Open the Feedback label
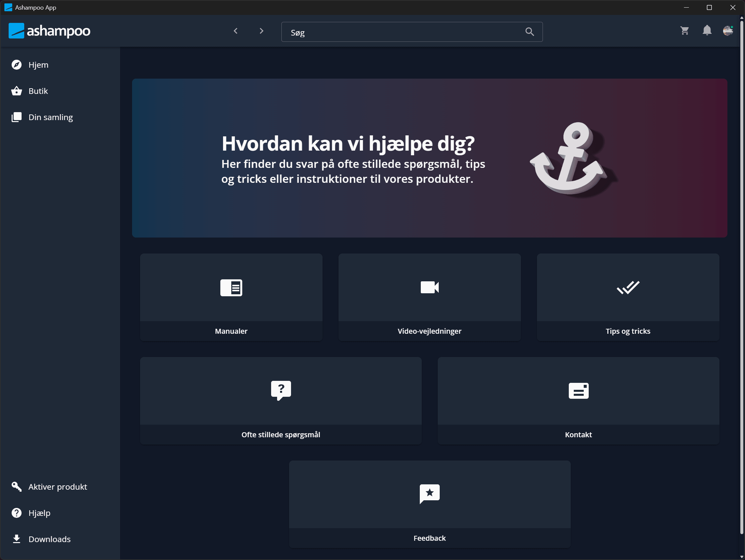This screenshot has height=560, width=745. (429, 538)
